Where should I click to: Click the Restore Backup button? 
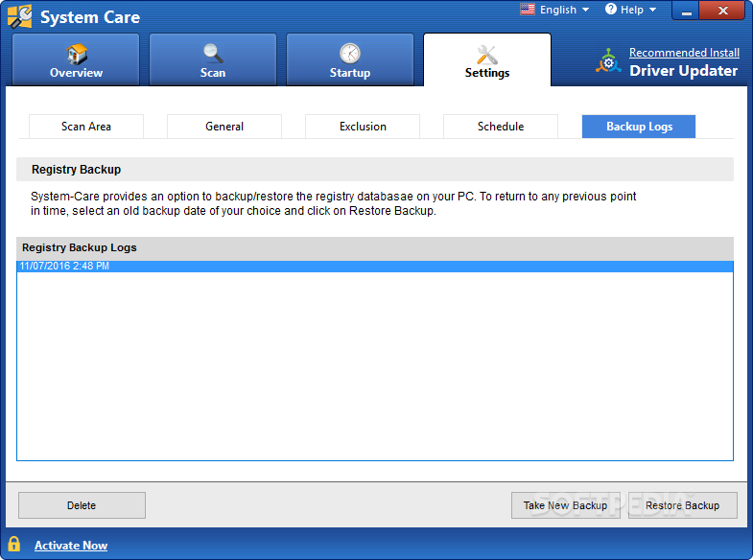[x=682, y=505]
